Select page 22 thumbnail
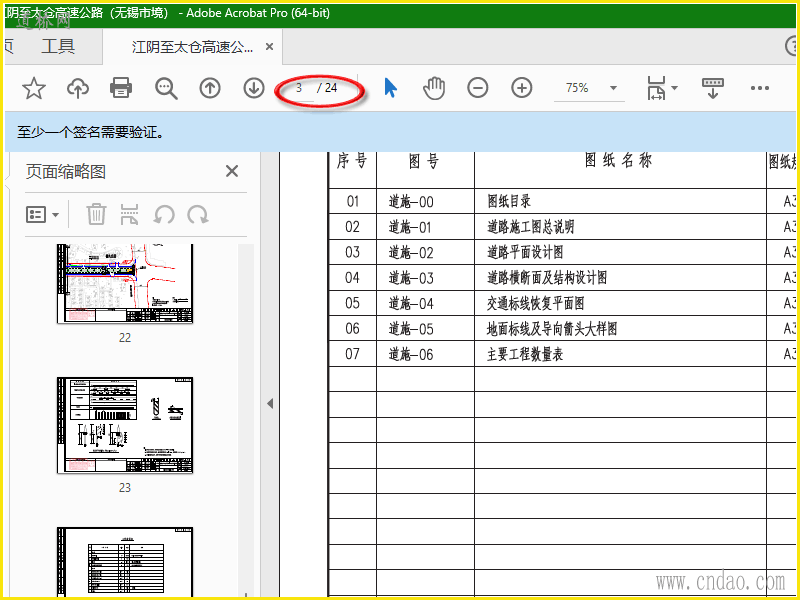 pos(125,283)
